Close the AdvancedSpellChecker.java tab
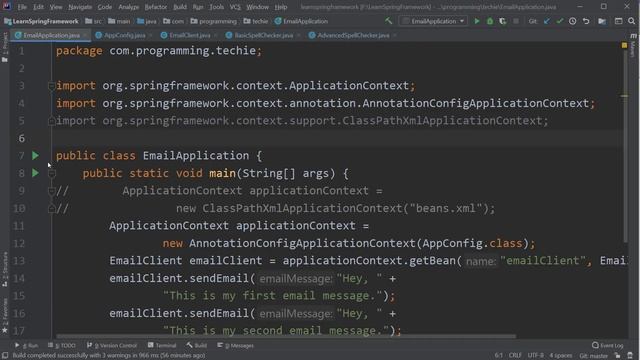The image size is (640, 360). 395,36
